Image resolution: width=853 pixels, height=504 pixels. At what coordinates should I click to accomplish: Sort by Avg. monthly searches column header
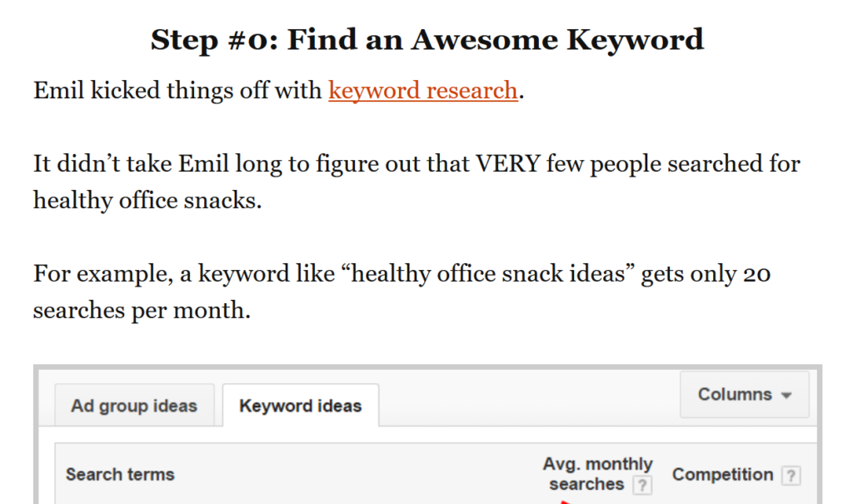click(x=596, y=474)
